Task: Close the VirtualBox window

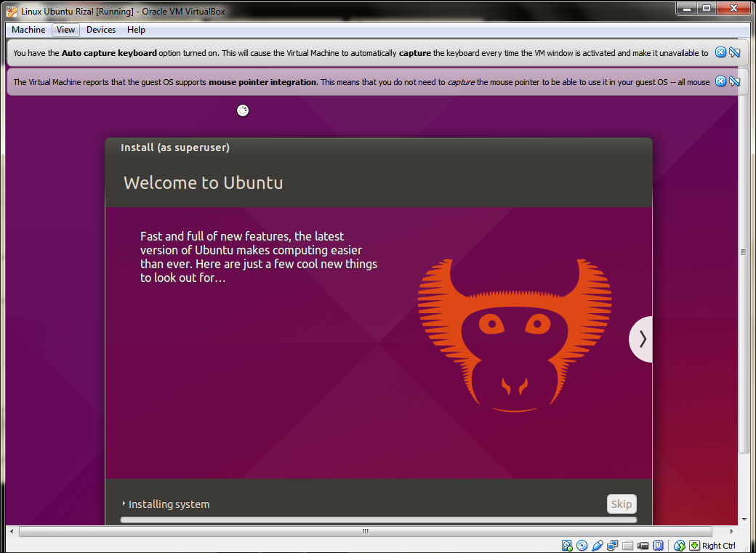Action: point(733,8)
